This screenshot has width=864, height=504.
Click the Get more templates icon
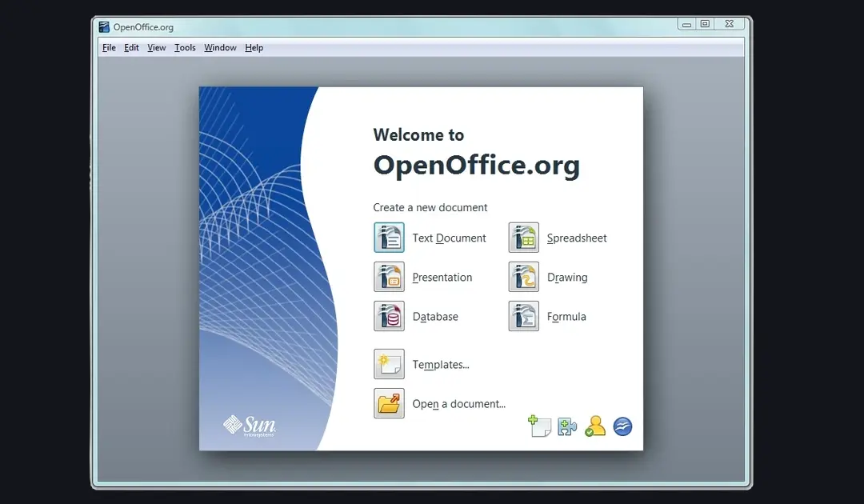539,426
